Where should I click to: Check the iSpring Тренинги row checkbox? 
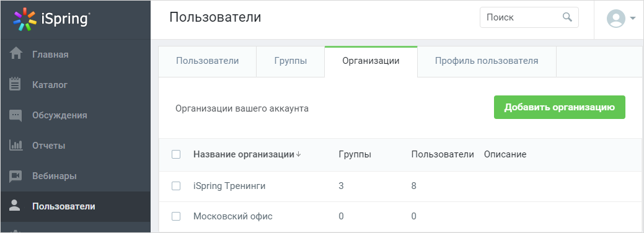[176, 186]
